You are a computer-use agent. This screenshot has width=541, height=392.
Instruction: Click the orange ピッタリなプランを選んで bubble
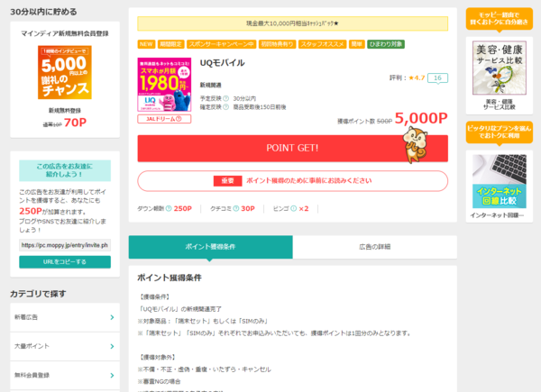(x=500, y=132)
